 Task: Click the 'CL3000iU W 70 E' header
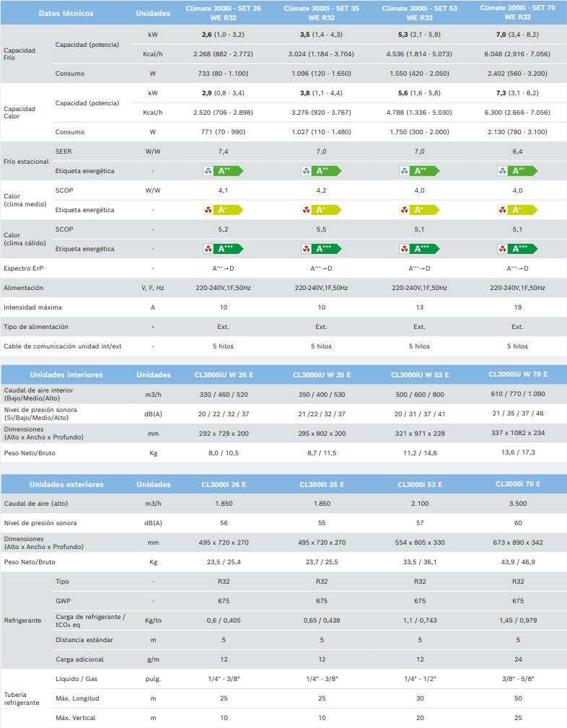coord(518,374)
